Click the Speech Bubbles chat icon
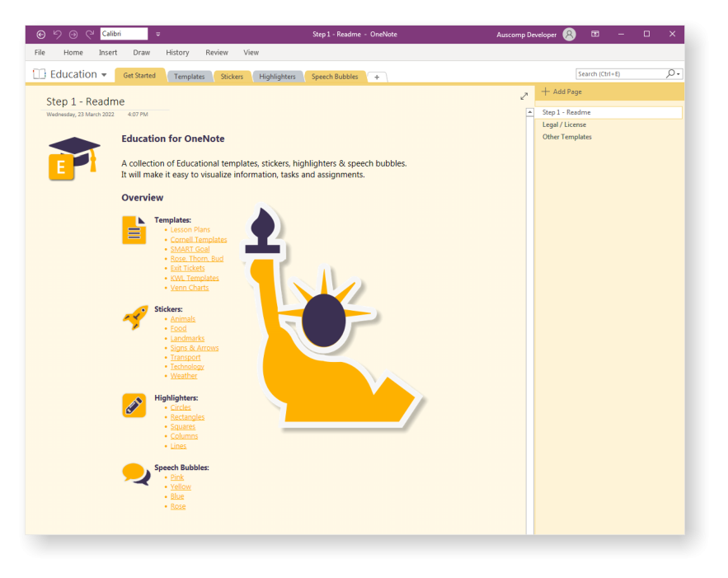The image size is (728, 578). tap(136, 474)
